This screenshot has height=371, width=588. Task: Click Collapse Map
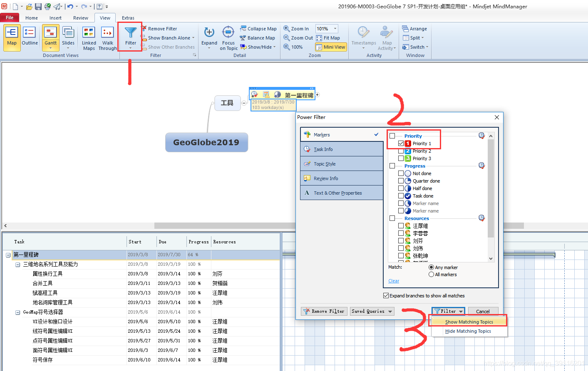258,29
